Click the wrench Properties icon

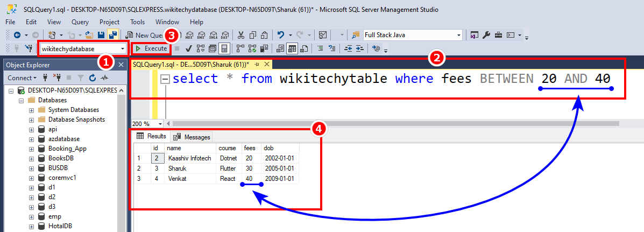click(486, 35)
